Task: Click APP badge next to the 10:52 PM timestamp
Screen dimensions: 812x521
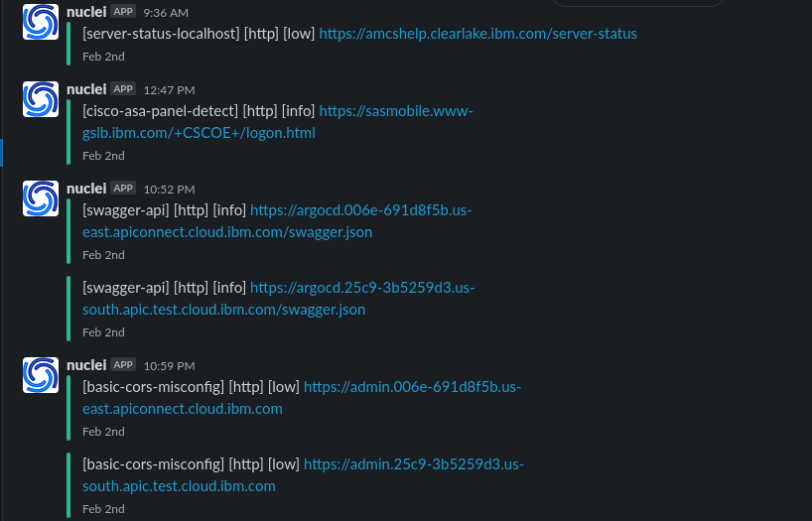Action: click(123, 189)
